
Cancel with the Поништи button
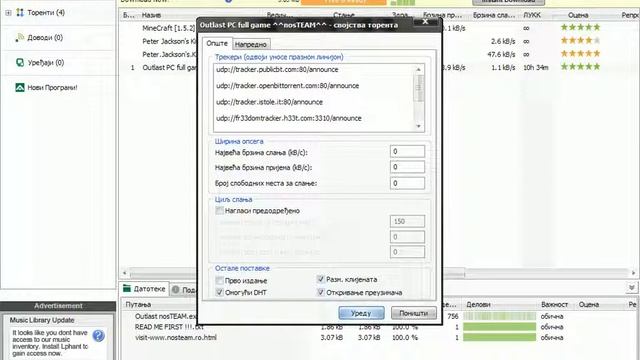413,313
